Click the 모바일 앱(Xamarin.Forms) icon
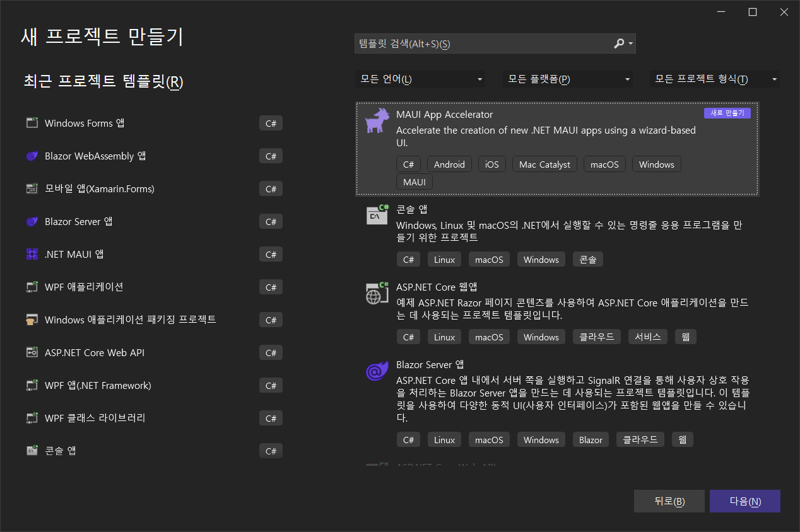800x532 pixels. (32, 188)
